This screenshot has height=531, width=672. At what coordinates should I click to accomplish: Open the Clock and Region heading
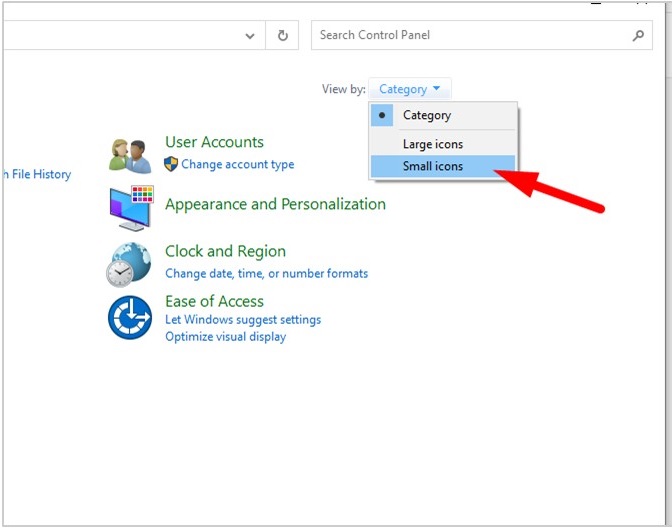coord(225,251)
